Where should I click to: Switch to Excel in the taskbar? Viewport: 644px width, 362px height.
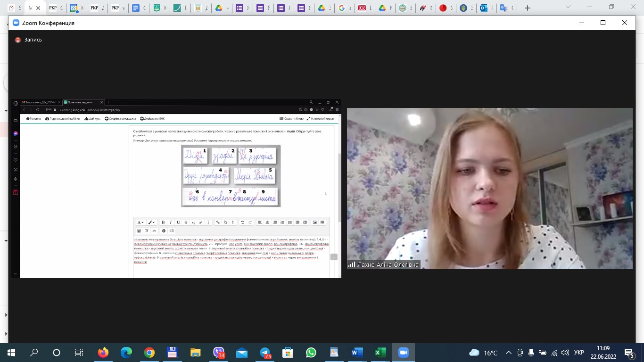tap(380, 353)
